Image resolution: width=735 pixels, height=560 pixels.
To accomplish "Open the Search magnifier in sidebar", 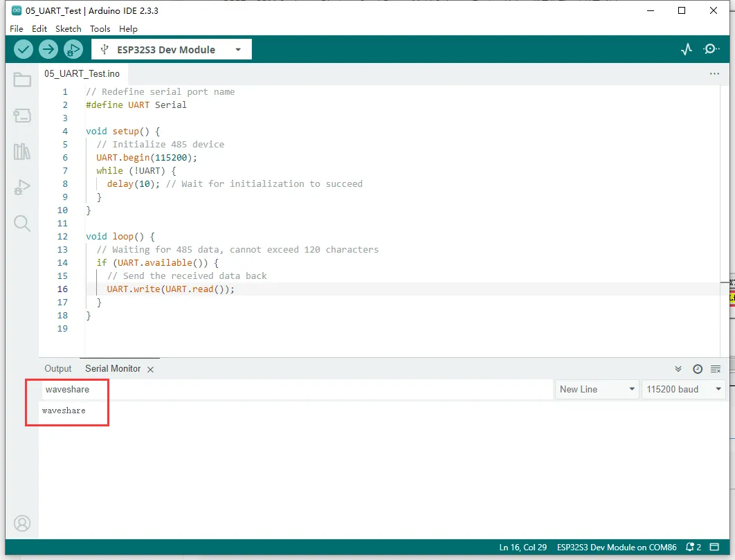I will [22, 223].
